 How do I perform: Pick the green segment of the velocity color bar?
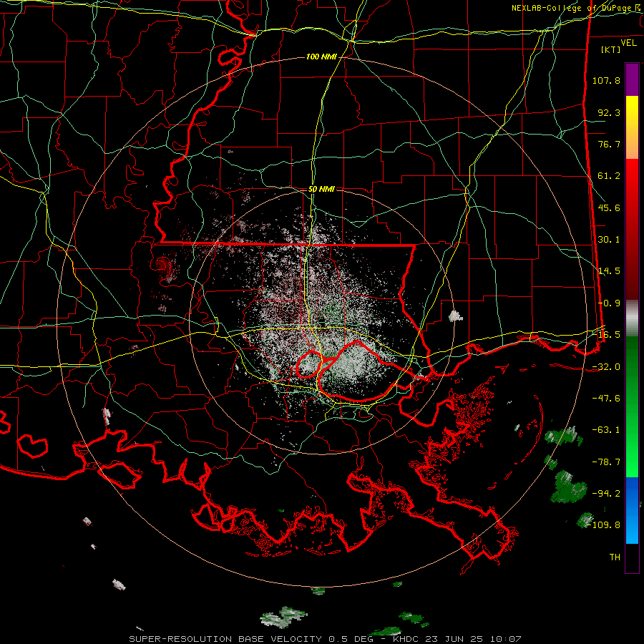(x=632, y=406)
